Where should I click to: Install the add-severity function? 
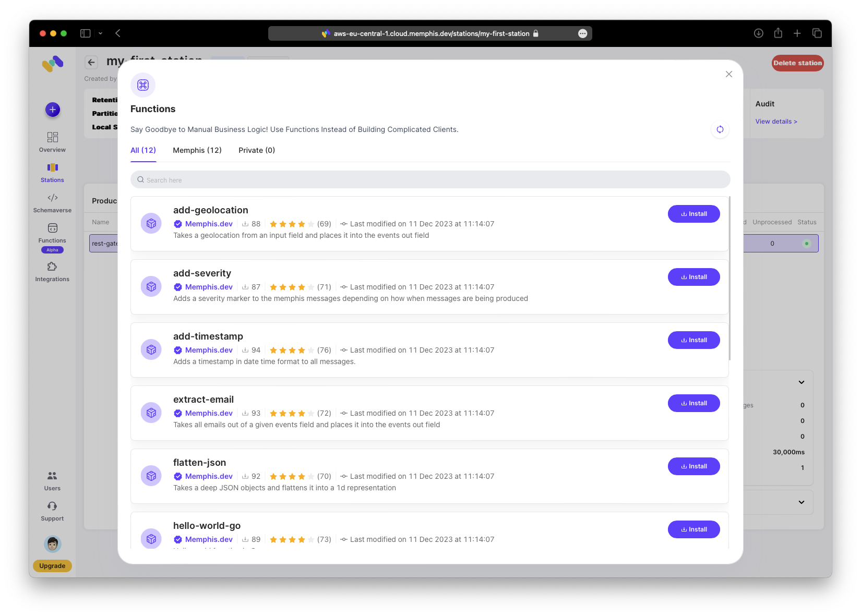click(693, 277)
